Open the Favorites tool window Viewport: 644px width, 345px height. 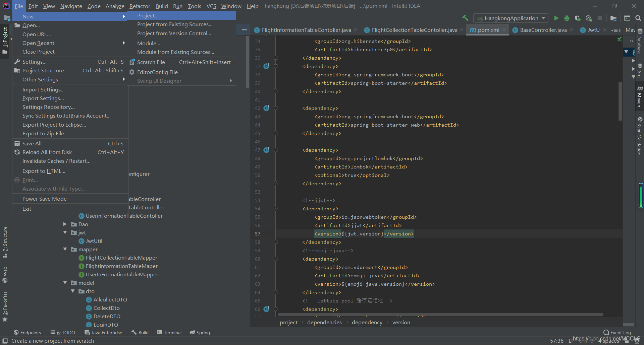[5, 306]
